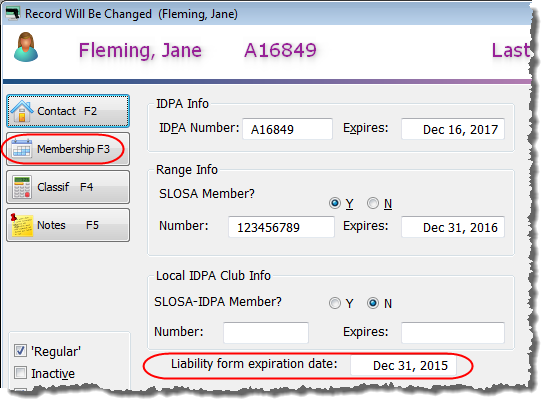This screenshot has height=406, width=549.
Task: Click the member avatar icon
Action: click(26, 47)
